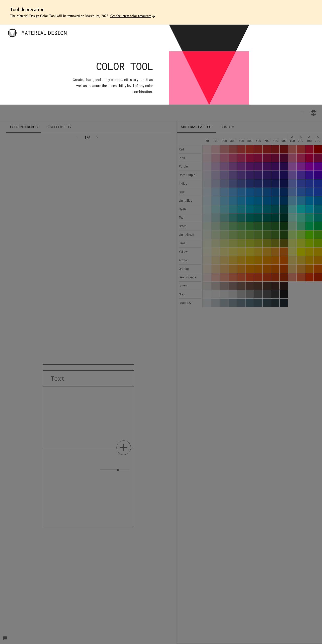
Task: Click the status bar strip atop the mockup
Action: pos(88,368)
